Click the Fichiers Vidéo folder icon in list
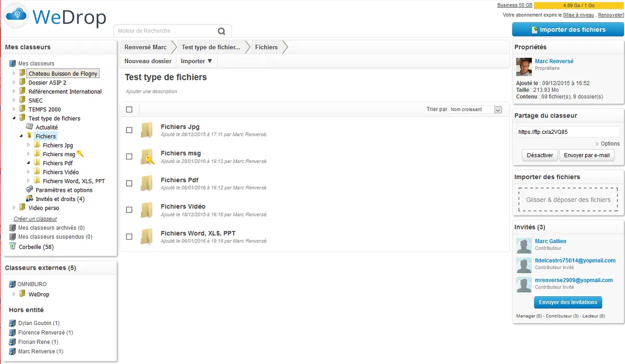Viewport: 625px width, 364px height. click(x=147, y=210)
